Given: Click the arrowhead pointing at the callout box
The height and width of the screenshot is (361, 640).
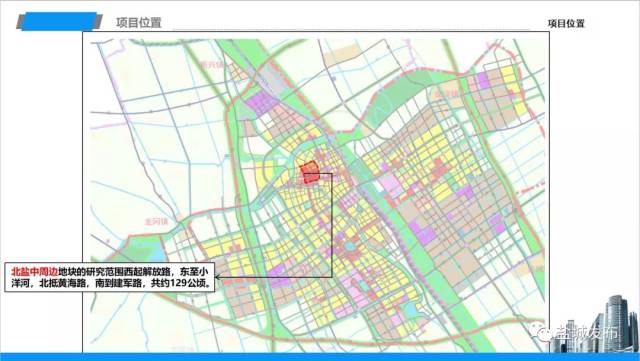Looking at the screenshot, I should point(218,277).
